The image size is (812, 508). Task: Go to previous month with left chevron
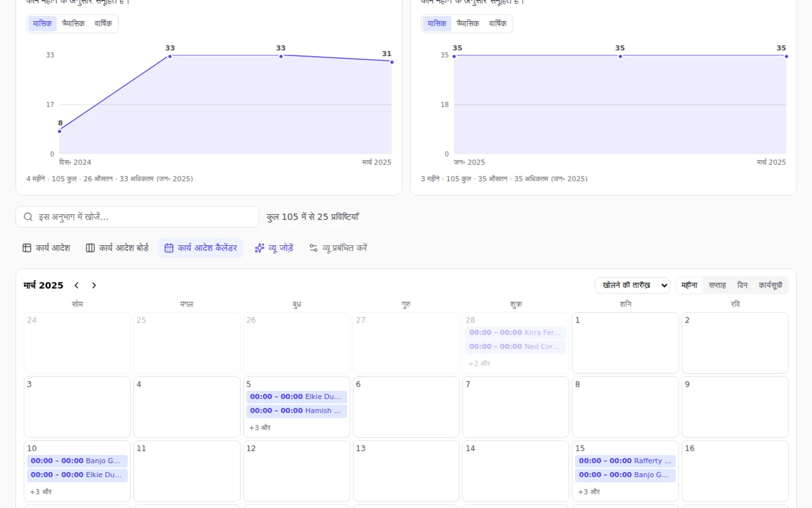[x=77, y=285]
